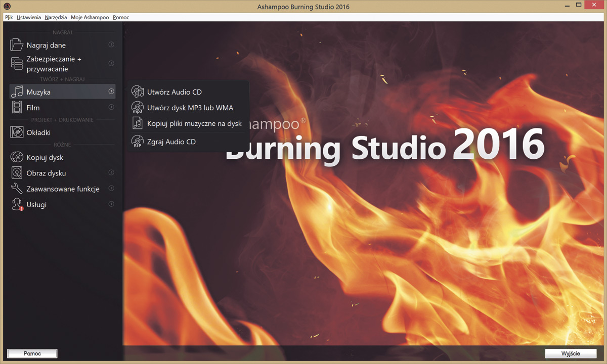The image size is (607, 364).
Task: Click the Okładki cover icon
Action: 17,132
